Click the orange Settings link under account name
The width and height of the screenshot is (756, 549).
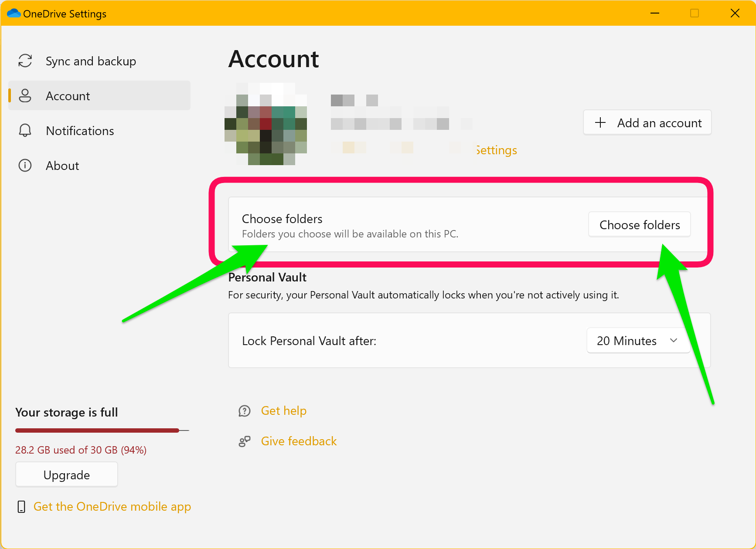coord(497,150)
